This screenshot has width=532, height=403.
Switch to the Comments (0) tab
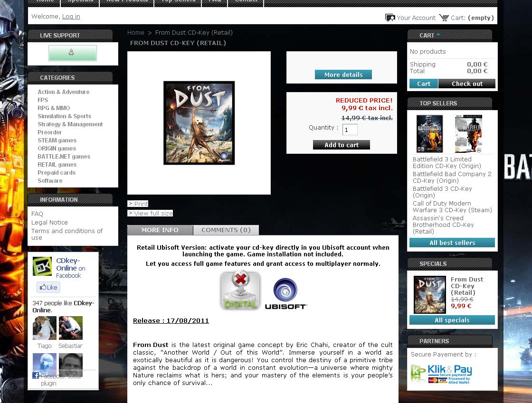(226, 230)
